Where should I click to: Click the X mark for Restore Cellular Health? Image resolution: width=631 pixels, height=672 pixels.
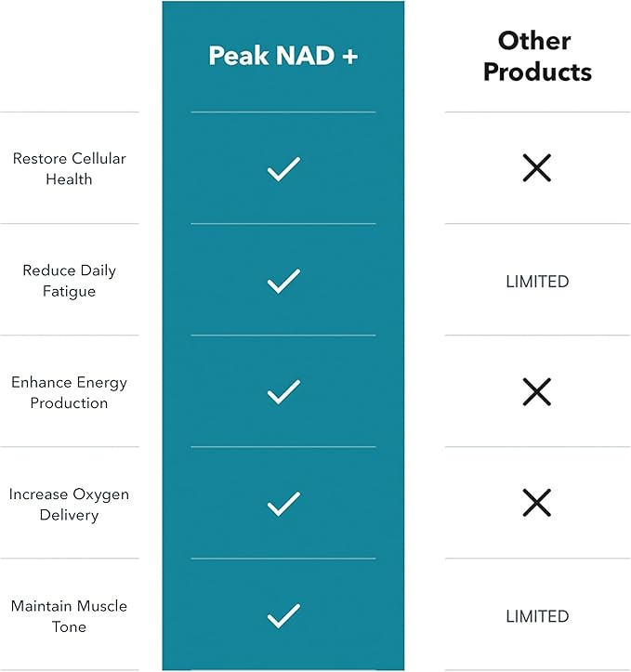(x=537, y=168)
